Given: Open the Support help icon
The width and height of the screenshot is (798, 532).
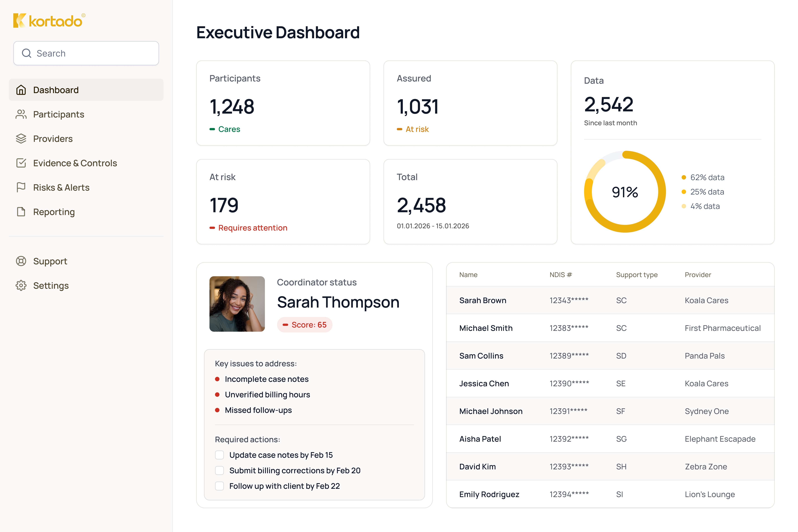Looking at the screenshot, I should (21, 261).
